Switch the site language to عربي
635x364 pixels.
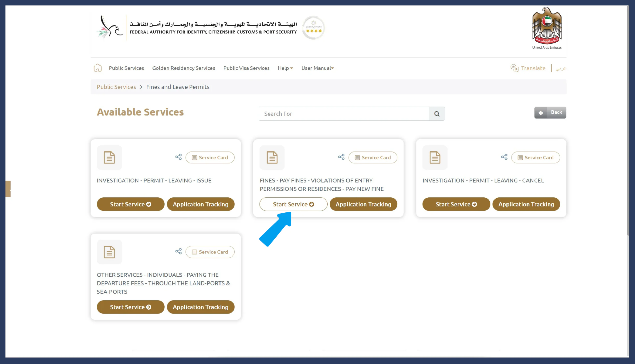tap(561, 68)
